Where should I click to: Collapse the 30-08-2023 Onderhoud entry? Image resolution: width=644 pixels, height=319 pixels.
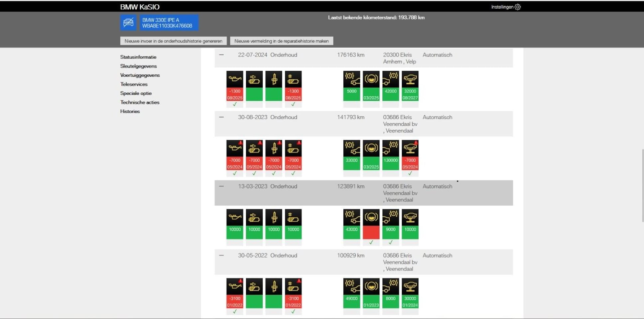[x=221, y=117]
